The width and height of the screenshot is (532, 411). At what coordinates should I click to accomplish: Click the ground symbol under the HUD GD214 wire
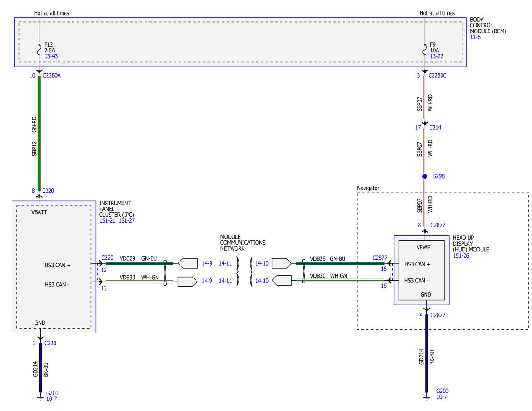(x=427, y=398)
